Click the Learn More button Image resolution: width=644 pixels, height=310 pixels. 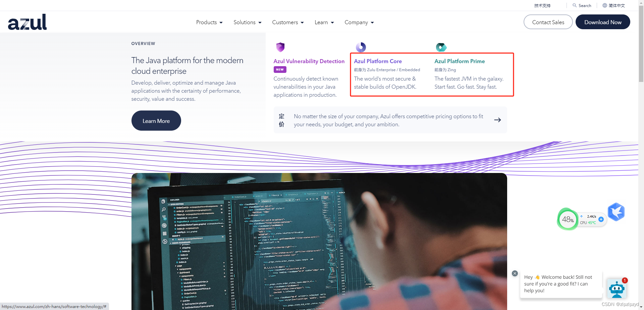click(156, 121)
